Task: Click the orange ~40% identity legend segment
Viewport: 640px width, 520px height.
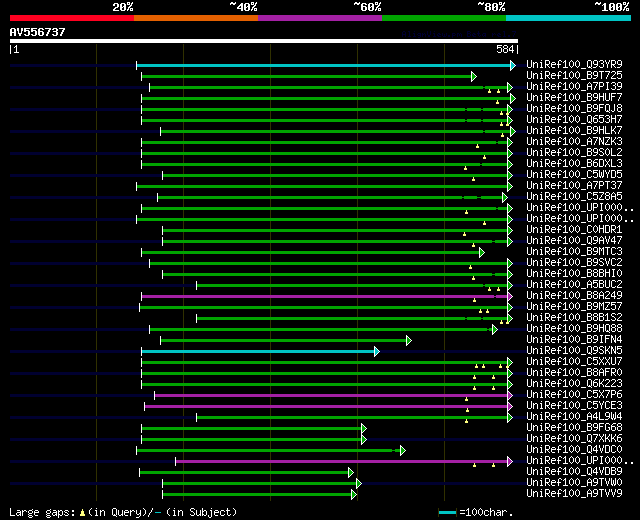Action: 196,18
